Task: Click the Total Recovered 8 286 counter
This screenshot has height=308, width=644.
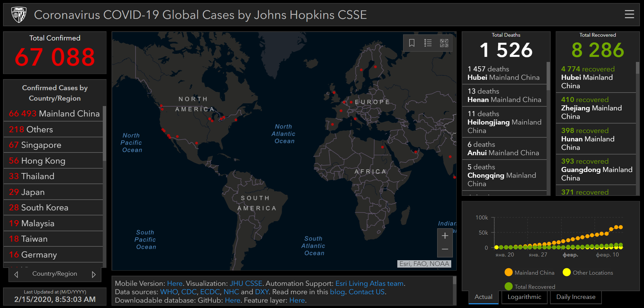Action: tap(598, 50)
